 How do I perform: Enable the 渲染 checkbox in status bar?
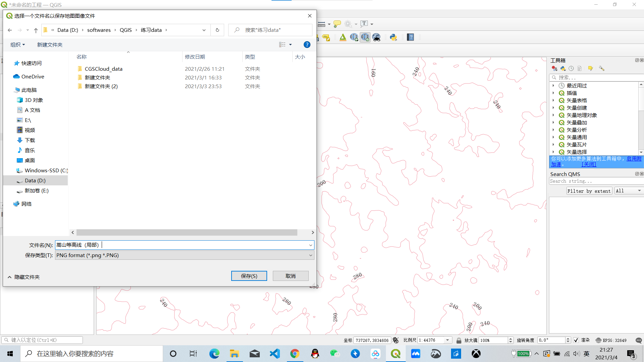(x=576, y=340)
